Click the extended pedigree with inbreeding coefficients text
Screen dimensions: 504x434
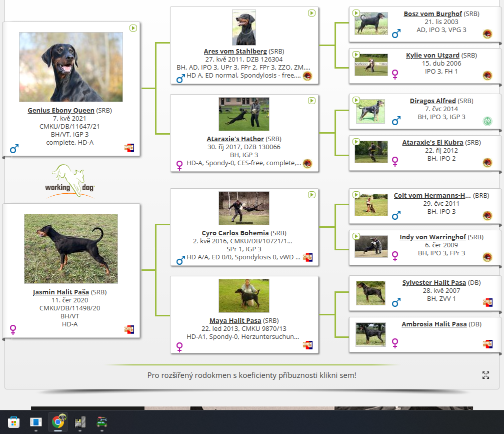point(251,375)
